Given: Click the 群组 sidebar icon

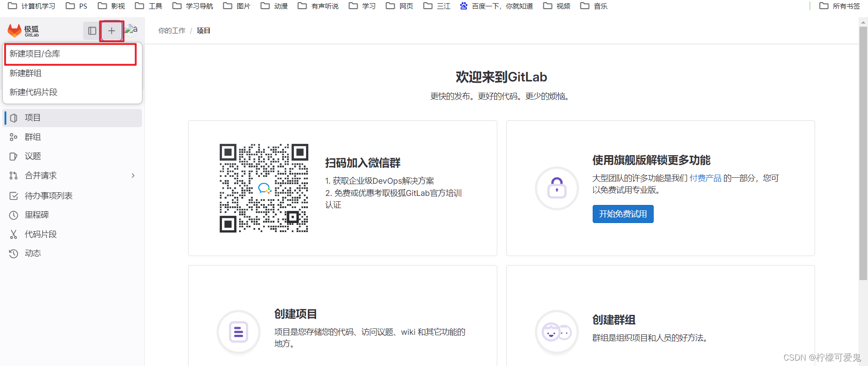Looking at the screenshot, I should click(14, 137).
